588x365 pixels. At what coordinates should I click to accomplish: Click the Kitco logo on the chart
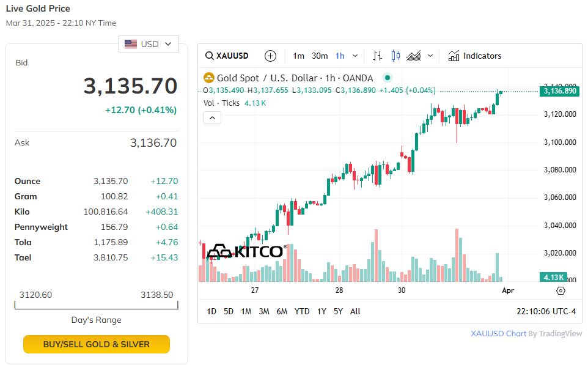click(x=245, y=251)
